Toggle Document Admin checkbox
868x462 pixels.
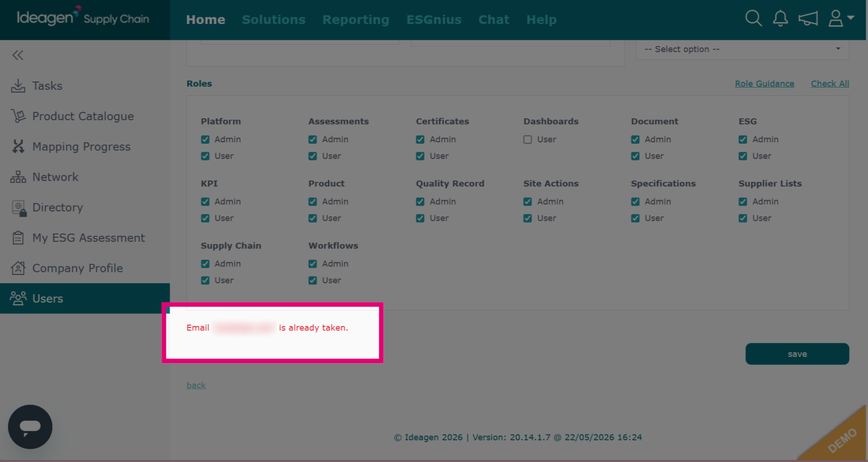pos(635,140)
